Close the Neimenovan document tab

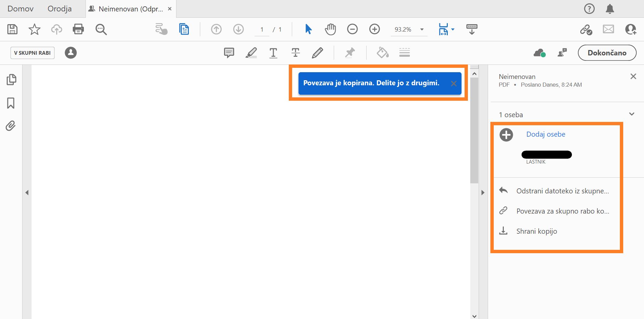click(170, 9)
